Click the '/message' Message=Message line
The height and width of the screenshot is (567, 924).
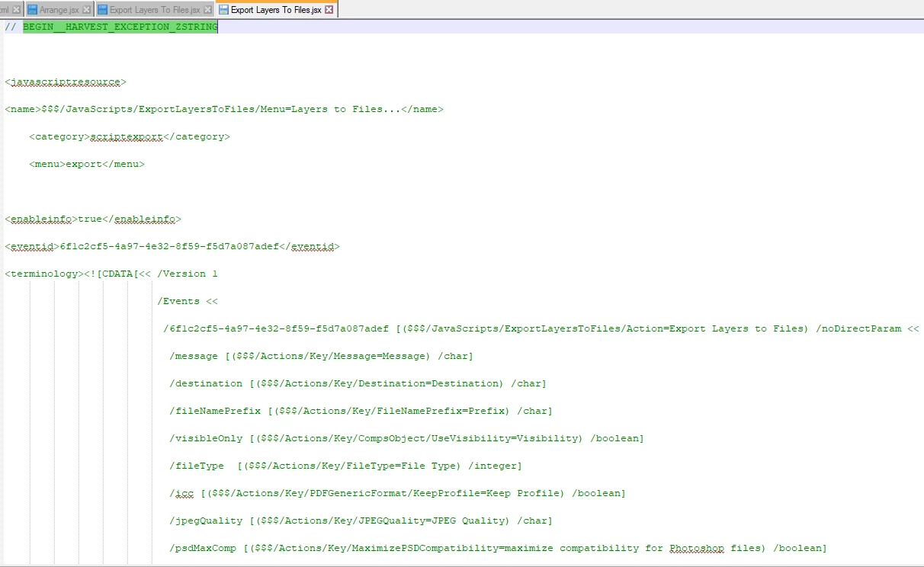(322, 356)
